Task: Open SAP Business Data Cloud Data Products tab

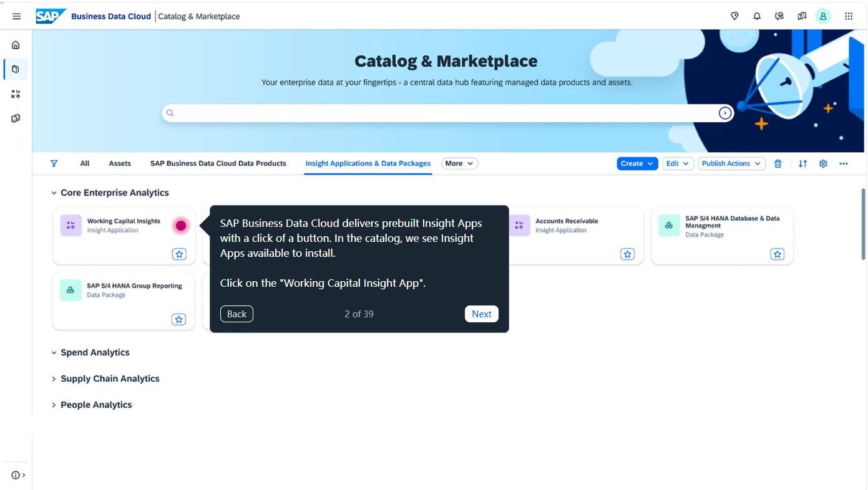Action: pyautogui.click(x=218, y=163)
